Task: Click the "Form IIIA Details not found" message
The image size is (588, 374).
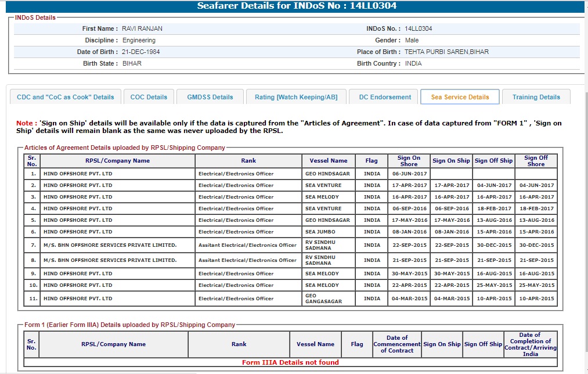Action: pos(290,362)
